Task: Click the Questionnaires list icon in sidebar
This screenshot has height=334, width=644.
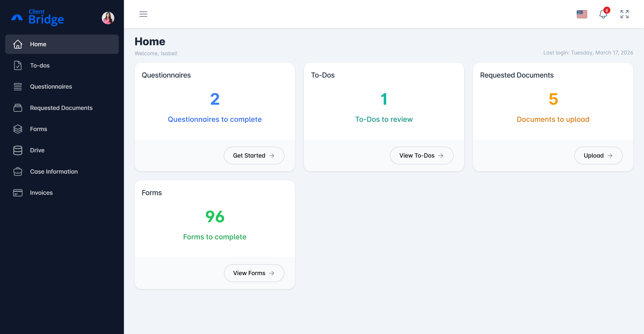Action: pyautogui.click(x=18, y=87)
